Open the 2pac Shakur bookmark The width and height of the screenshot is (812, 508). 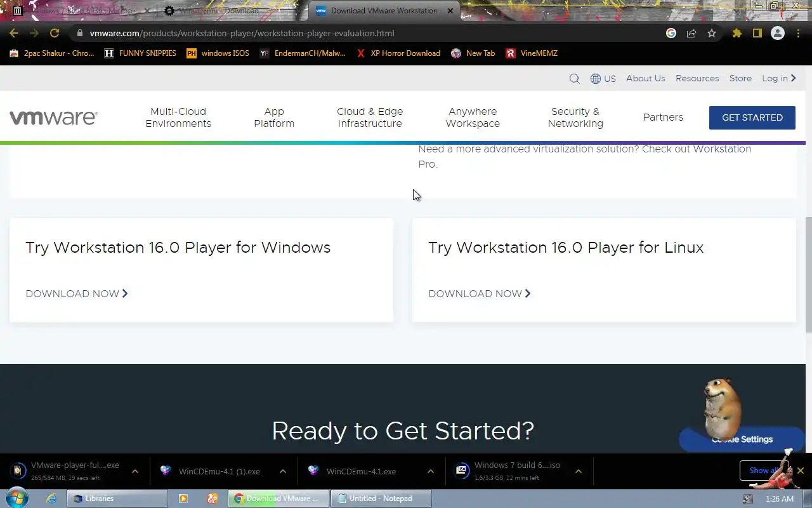coord(52,53)
